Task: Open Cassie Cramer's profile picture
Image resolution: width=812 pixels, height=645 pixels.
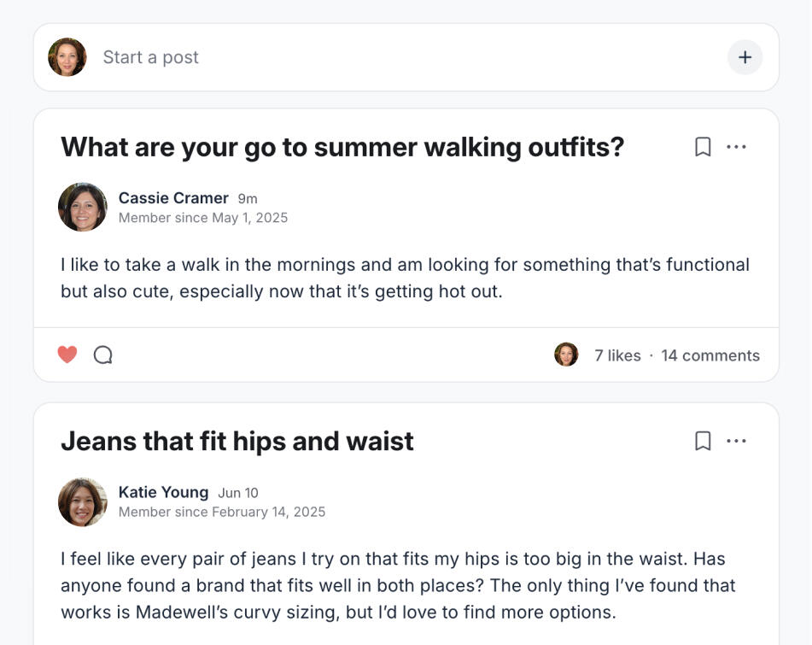Action: [83, 207]
